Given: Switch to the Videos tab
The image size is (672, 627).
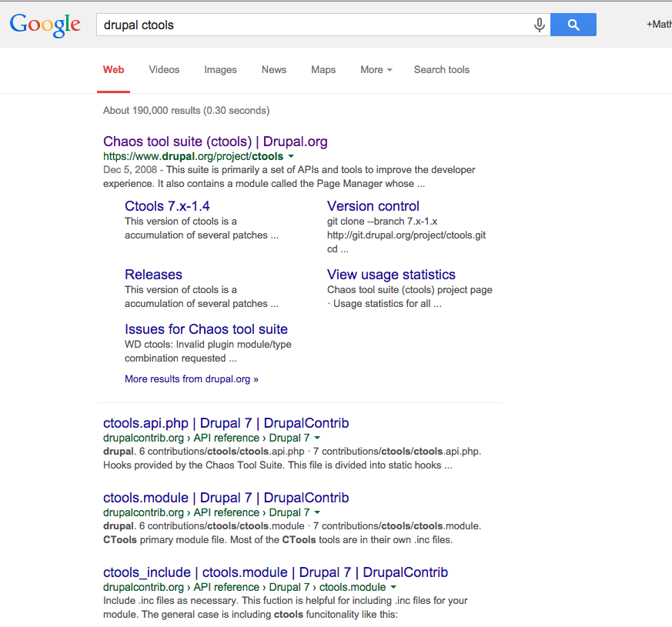Looking at the screenshot, I should coord(164,70).
